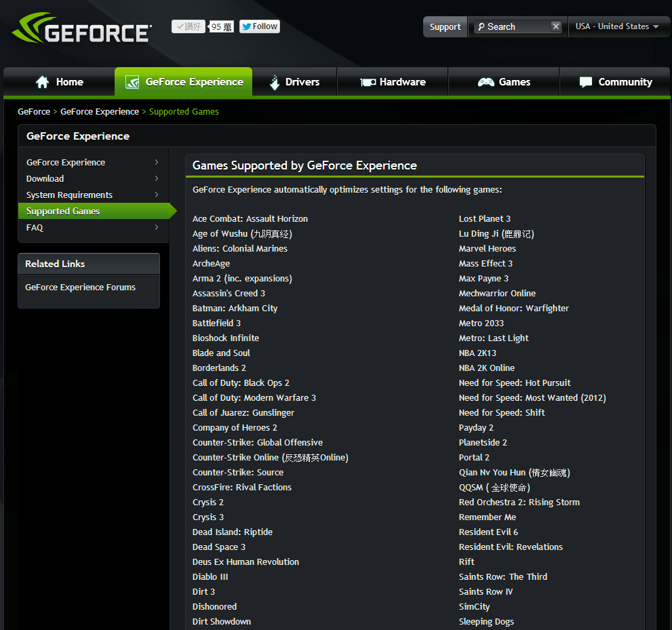Screen dimensions: 672x630
Task: Click Ace Combat: Assault Horizon
Action: tap(250, 218)
